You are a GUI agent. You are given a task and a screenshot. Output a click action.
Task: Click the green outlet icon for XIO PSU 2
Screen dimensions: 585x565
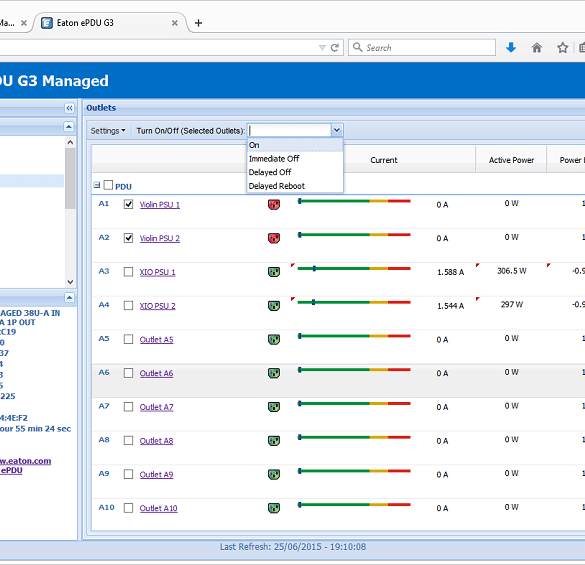274,306
